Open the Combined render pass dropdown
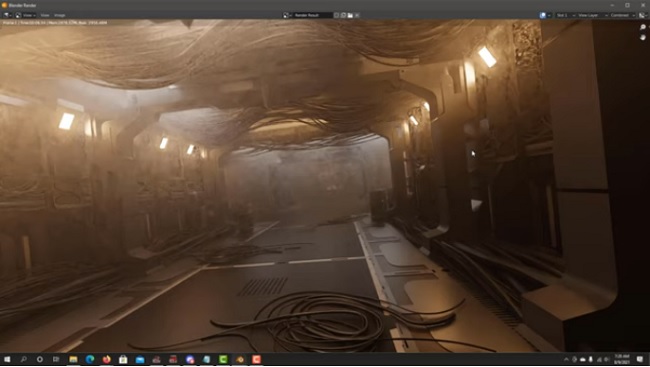 pyautogui.click(x=622, y=15)
